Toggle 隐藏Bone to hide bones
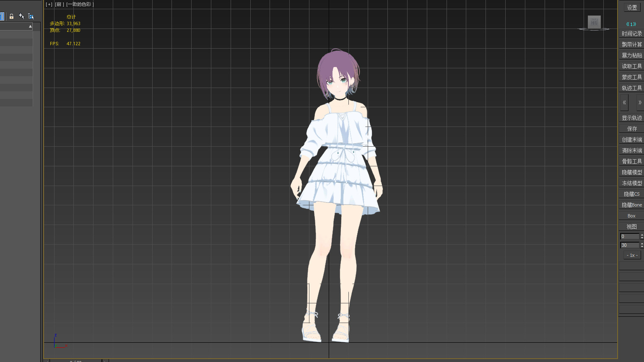The image size is (644, 362). tap(631, 205)
